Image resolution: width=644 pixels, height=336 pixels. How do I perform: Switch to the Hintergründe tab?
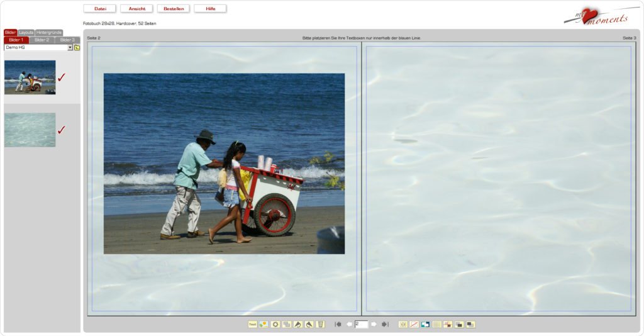(49, 33)
